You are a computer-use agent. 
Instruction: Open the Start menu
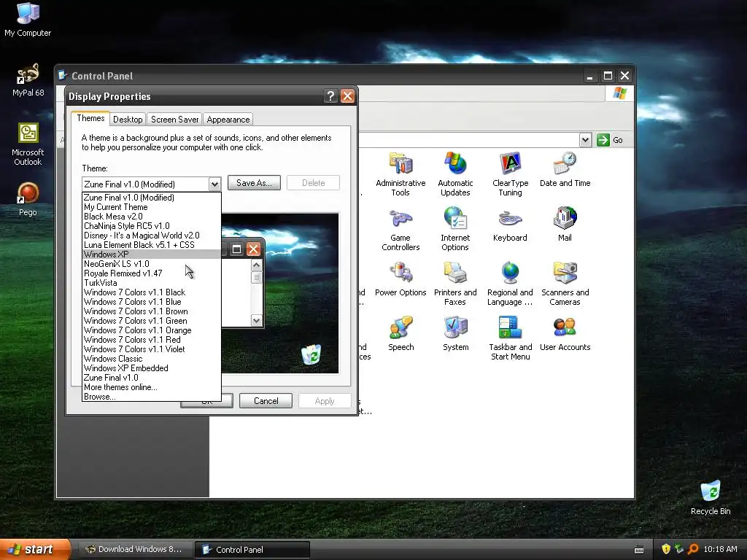coord(35,549)
